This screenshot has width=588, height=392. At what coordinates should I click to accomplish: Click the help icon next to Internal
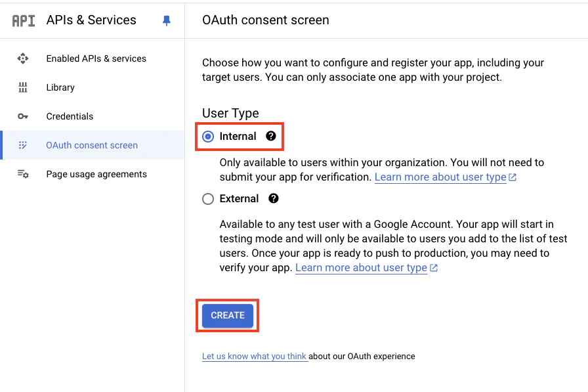coord(271,136)
